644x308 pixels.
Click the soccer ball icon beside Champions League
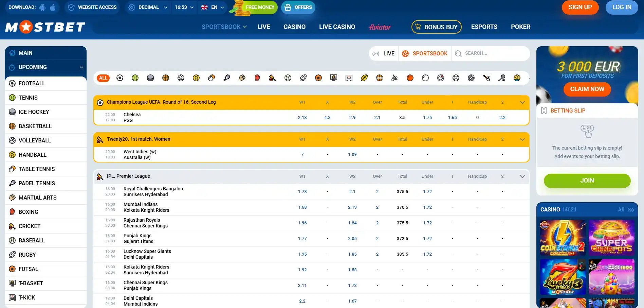[100, 102]
